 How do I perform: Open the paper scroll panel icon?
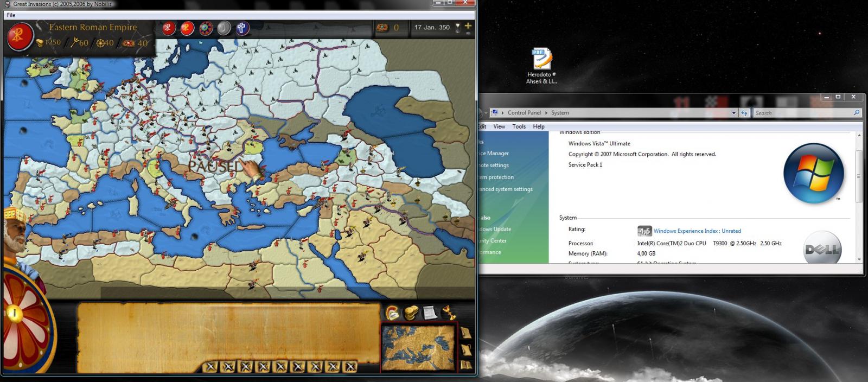(x=430, y=313)
